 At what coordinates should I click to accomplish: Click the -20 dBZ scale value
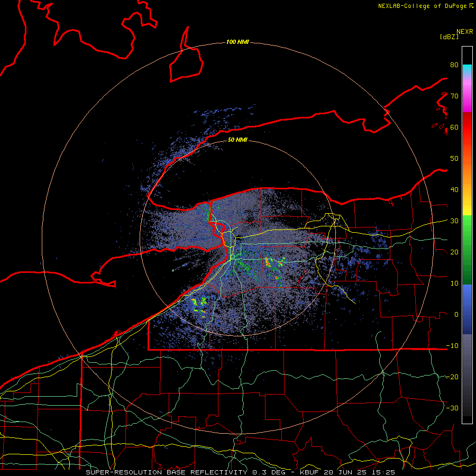452,377
